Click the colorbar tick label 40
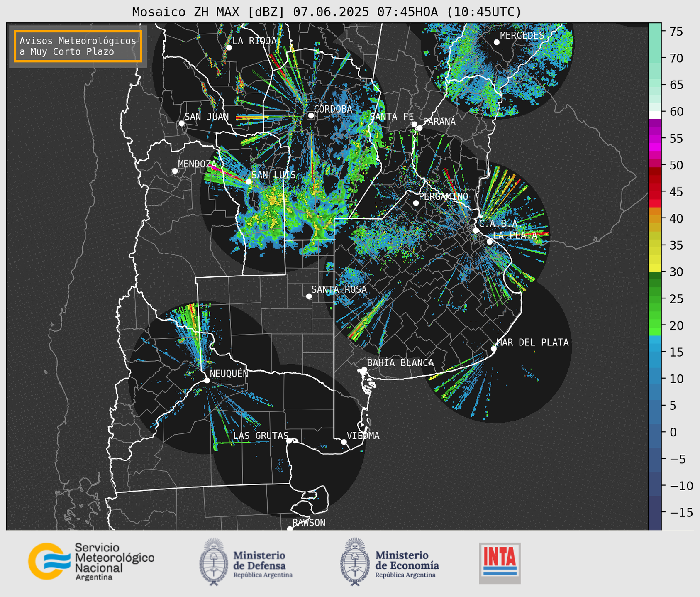The width and height of the screenshot is (700, 597). pyautogui.click(x=676, y=218)
